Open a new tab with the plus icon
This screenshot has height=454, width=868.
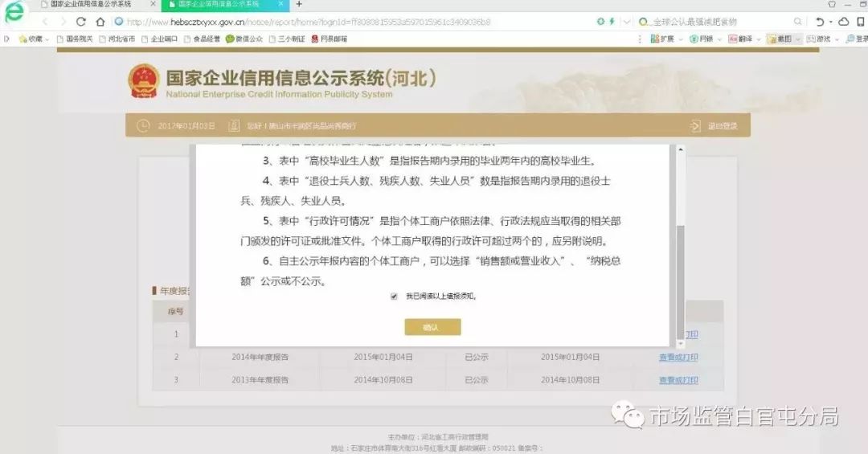(299, 4)
